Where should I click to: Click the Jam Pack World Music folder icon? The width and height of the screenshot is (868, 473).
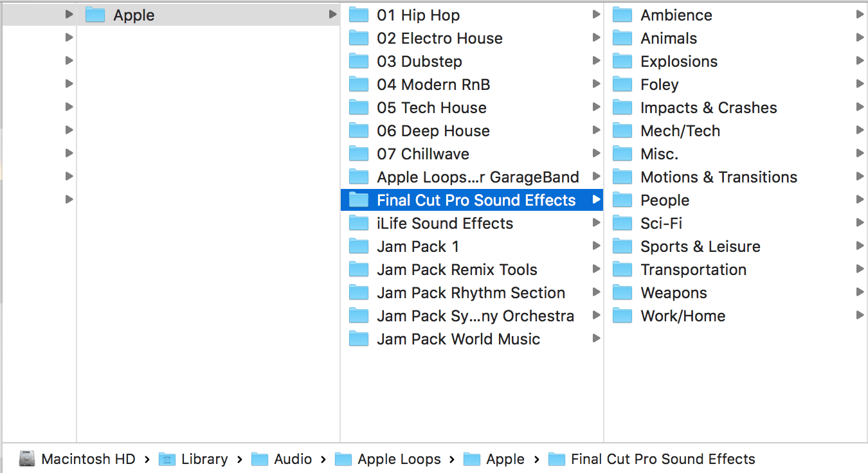point(359,339)
